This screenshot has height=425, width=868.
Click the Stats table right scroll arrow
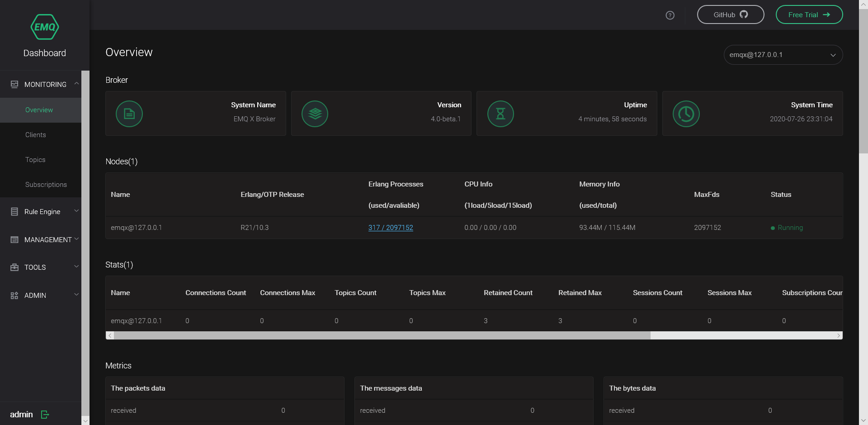839,335
